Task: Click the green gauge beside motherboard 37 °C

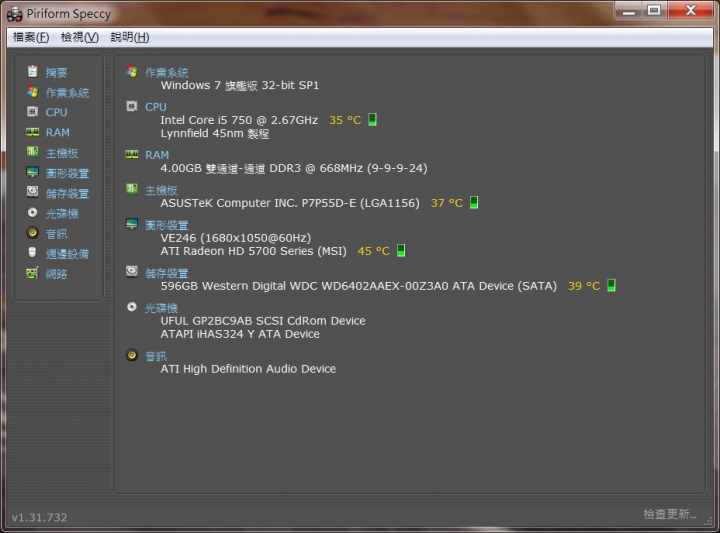Action: pos(474,202)
